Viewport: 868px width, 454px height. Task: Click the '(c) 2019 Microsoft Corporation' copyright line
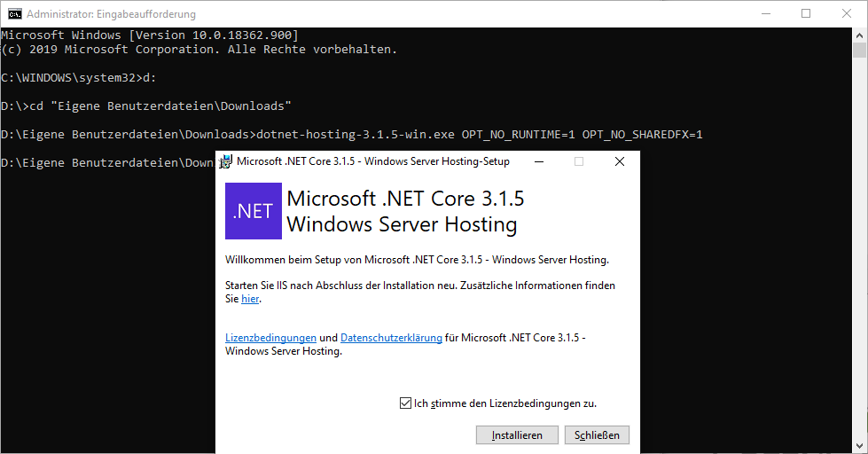coord(199,50)
